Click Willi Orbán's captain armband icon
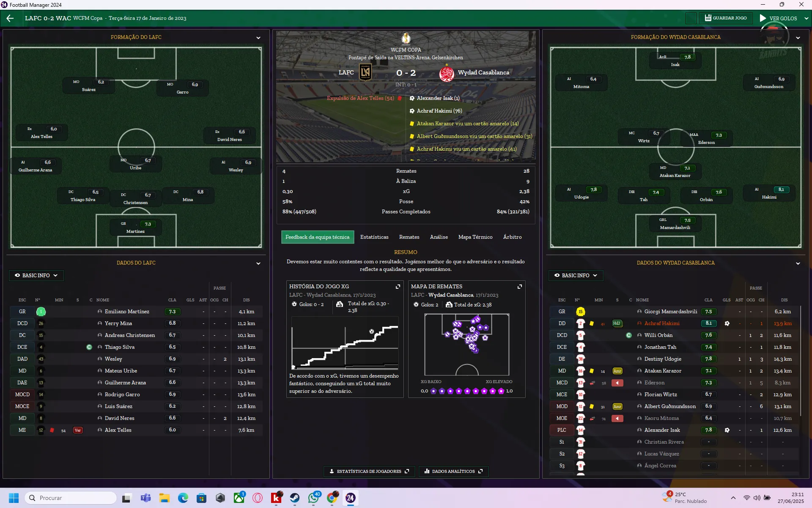The height and width of the screenshot is (508, 812). pyautogui.click(x=628, y=335)
